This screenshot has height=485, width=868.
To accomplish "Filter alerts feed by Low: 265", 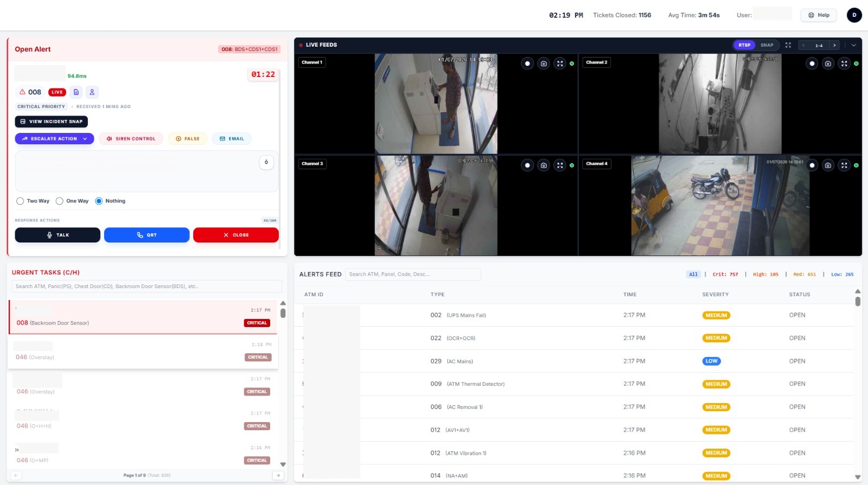I will (842, 275).
